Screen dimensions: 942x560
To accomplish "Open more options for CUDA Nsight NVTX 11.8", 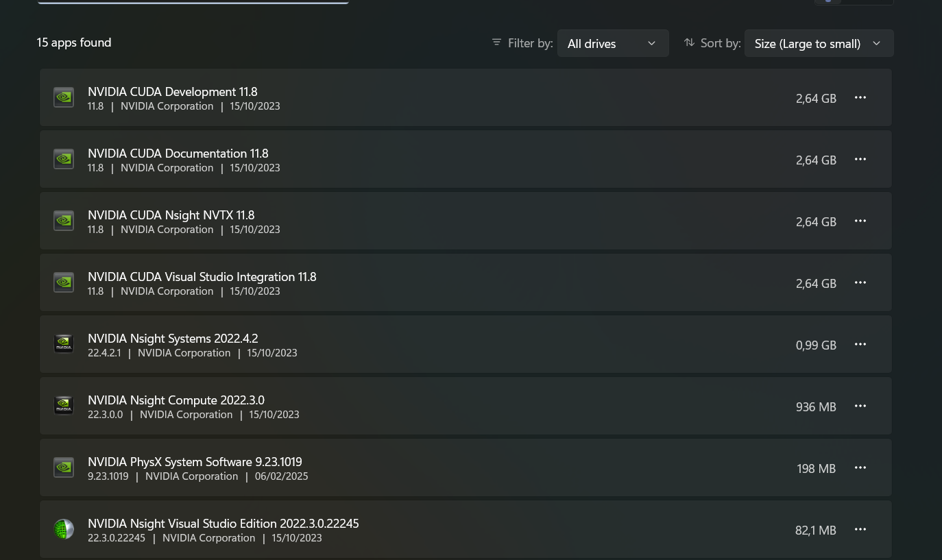I will point(860,221).
